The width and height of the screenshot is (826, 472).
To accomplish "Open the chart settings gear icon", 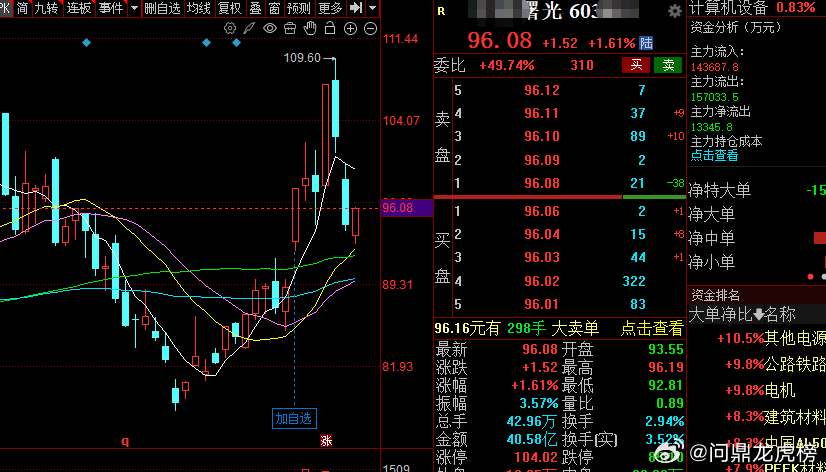I will click(230, 28).
